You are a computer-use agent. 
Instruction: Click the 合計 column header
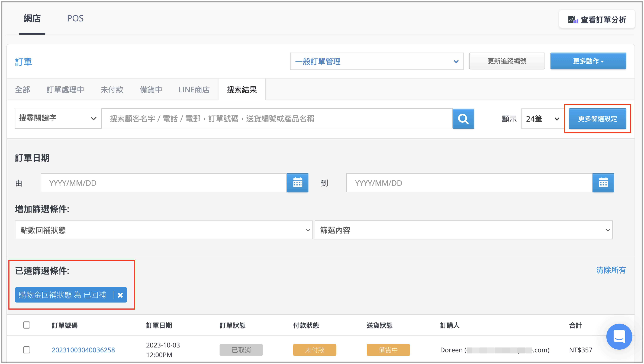(x=575, y=325)
